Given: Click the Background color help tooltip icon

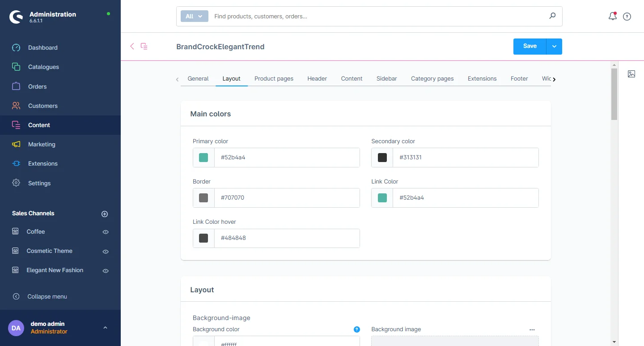Looking at the screenshot, I should click(x=356, y=329).
